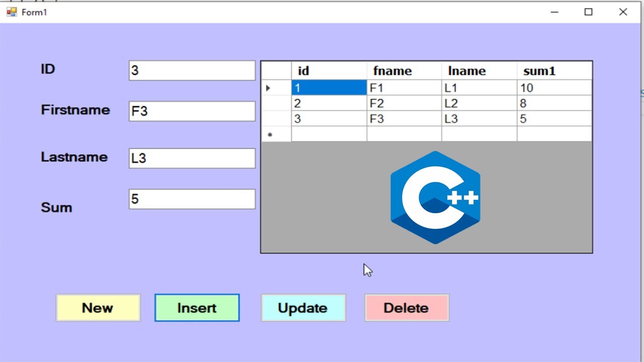The height and width of the screenshot is (362, 644).
Task: Select the row header for row 3
Action: coord(276,119)
